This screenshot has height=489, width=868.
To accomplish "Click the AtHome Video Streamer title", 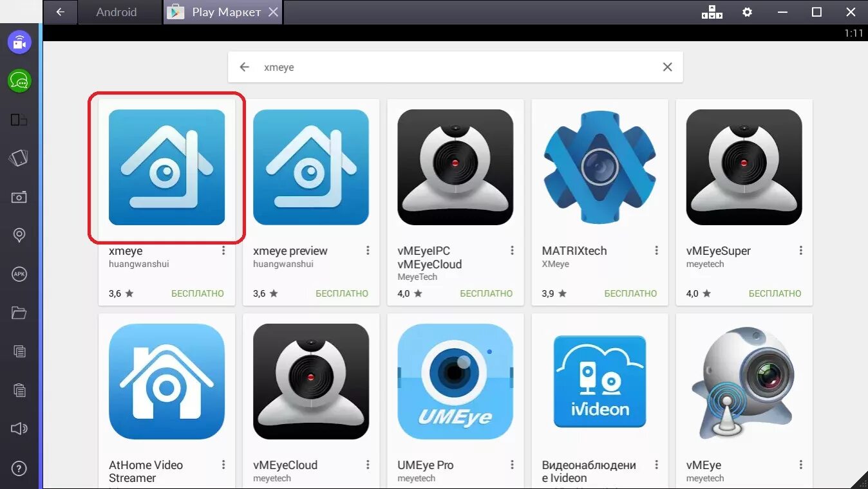I will coord(146,472).
